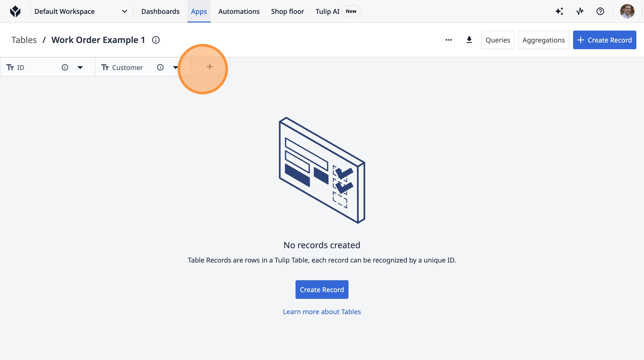The width and height of the screenshot is (644, 360).
Task: Click the Tulip logo home icon
Action: tap(15, 11)
